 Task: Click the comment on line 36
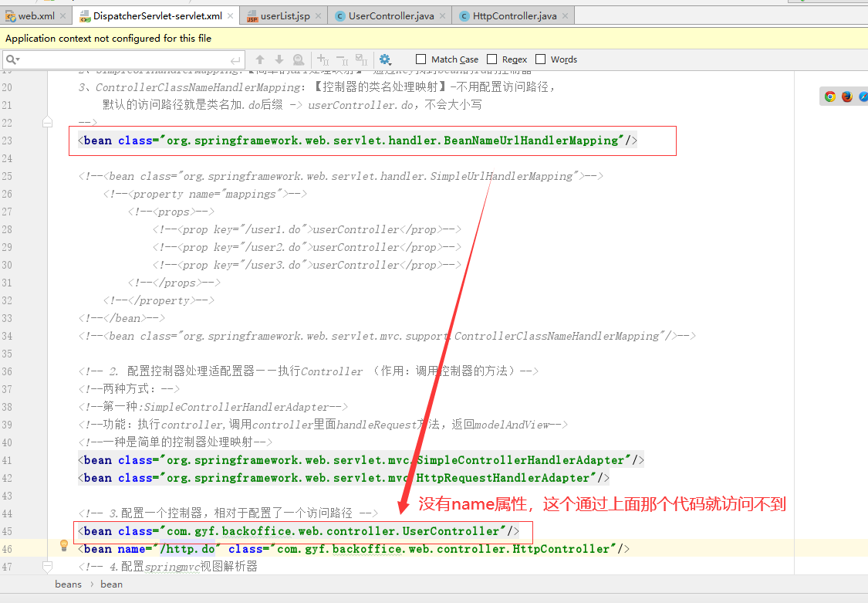coord(309,371)
